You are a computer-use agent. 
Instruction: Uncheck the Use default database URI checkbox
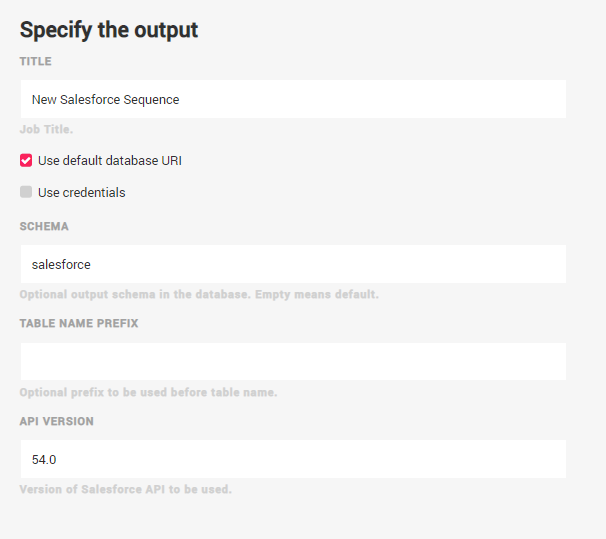[x=26, y=160]
